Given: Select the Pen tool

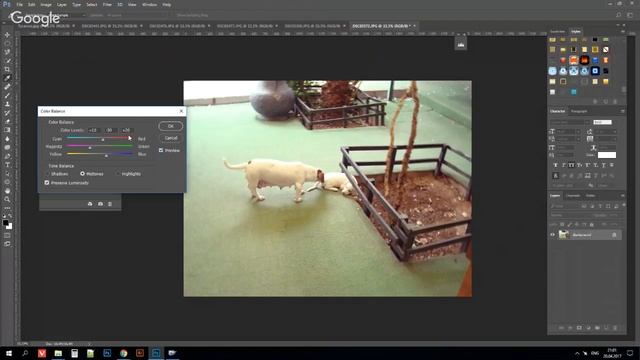Looking at the screenshot, I should [x=7, y=156].
